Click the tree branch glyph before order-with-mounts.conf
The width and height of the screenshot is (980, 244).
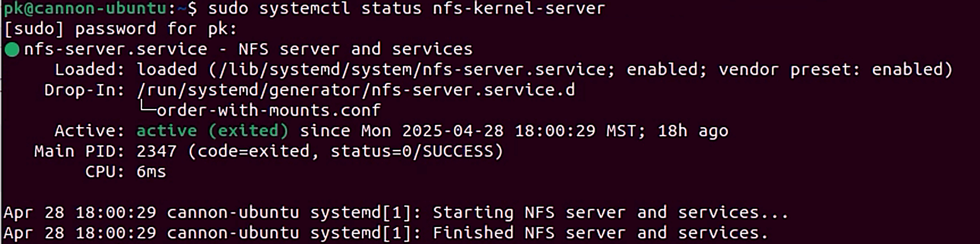[x=146, y=108]
